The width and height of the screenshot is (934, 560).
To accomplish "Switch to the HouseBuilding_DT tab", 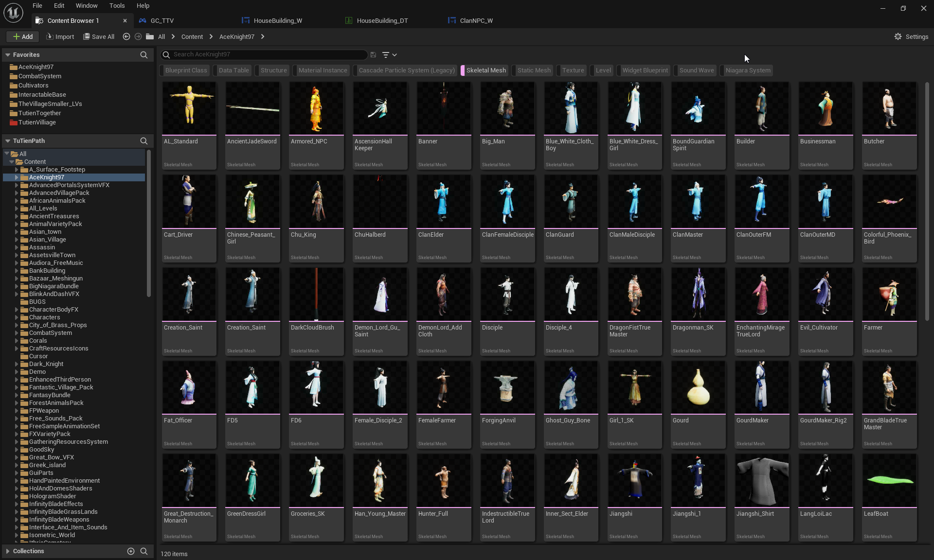I will point(382,20).
